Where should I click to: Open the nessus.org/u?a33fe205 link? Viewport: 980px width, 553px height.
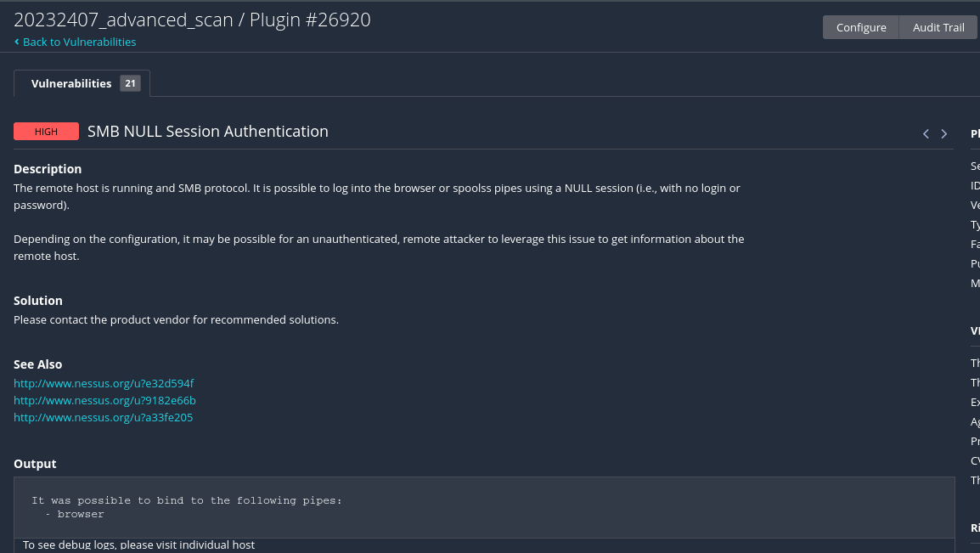click(103, 417)
